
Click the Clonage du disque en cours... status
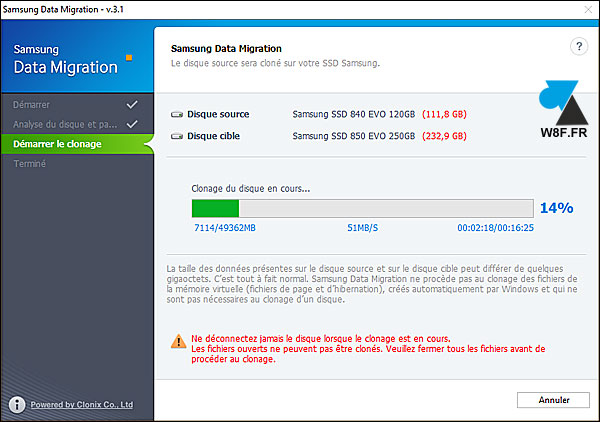pyautogui.click(x=251, y=188)
